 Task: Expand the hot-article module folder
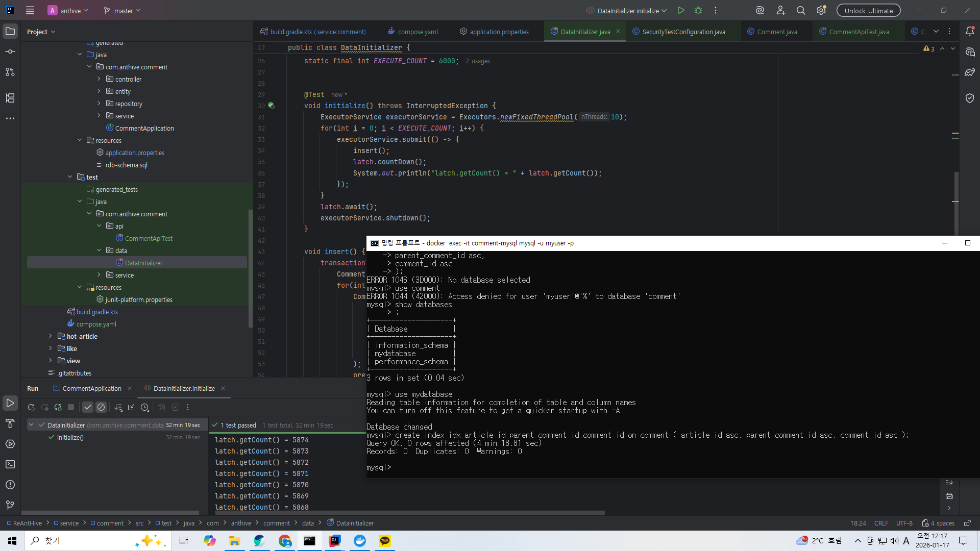coord(50,336)
